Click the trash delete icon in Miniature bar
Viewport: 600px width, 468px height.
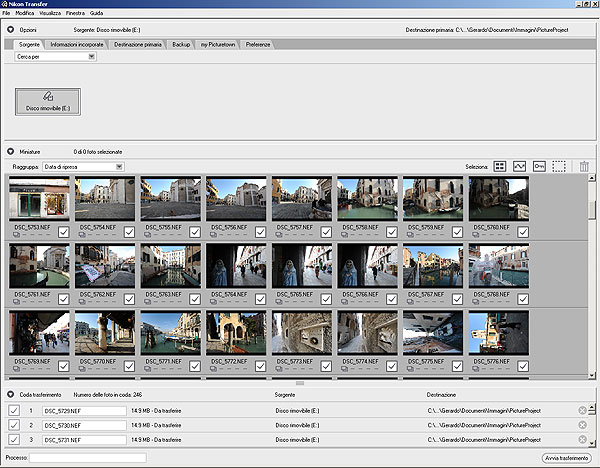[584, 166]
